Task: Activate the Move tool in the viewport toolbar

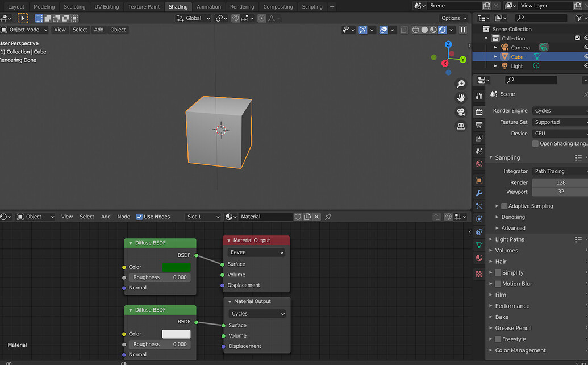Action: [x=23, y=18]
